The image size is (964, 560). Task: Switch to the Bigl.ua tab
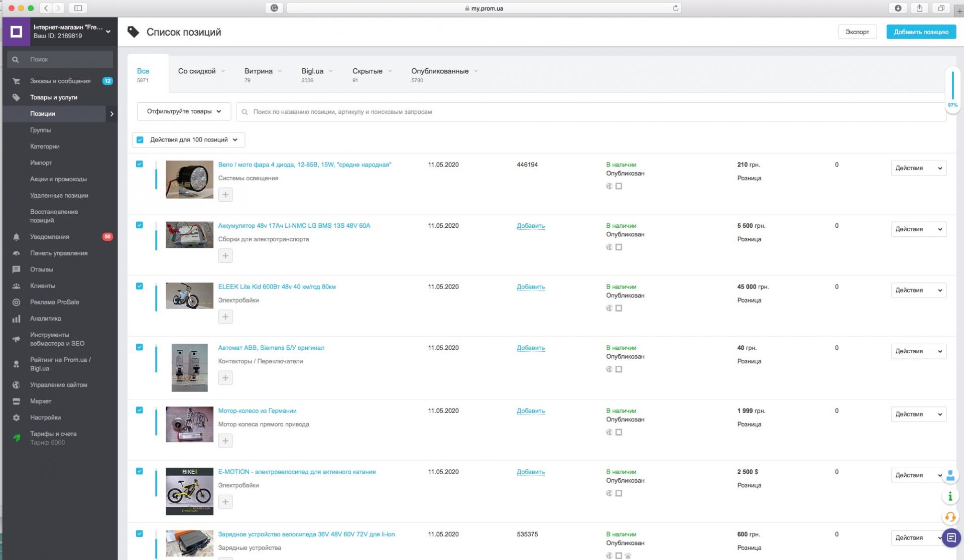click(312, 71)
